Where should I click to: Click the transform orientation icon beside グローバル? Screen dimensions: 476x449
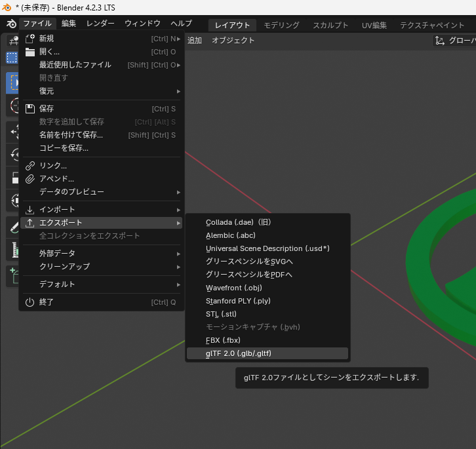[x=439, y=41]
